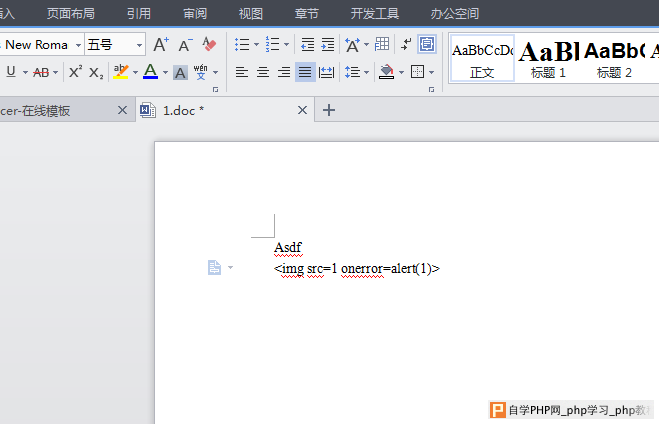
Task: Open 页面布局 ribbon tab
Action: [x=71, y=14]
